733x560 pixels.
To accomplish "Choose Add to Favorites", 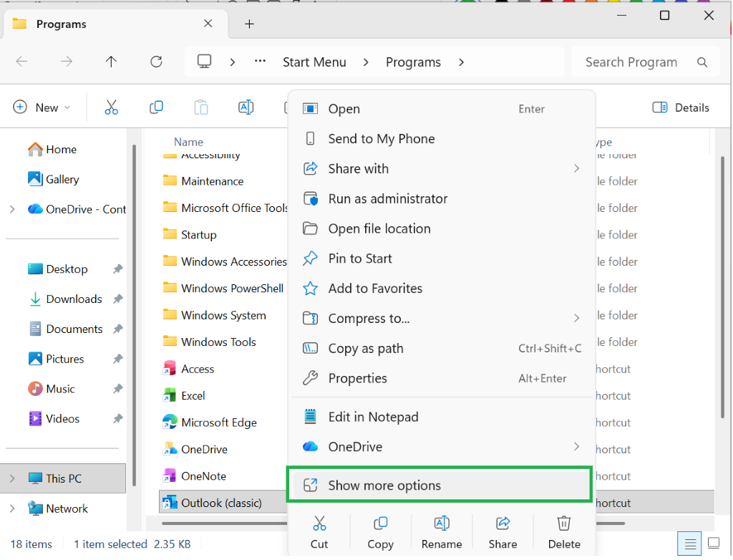I will point(441,288).
